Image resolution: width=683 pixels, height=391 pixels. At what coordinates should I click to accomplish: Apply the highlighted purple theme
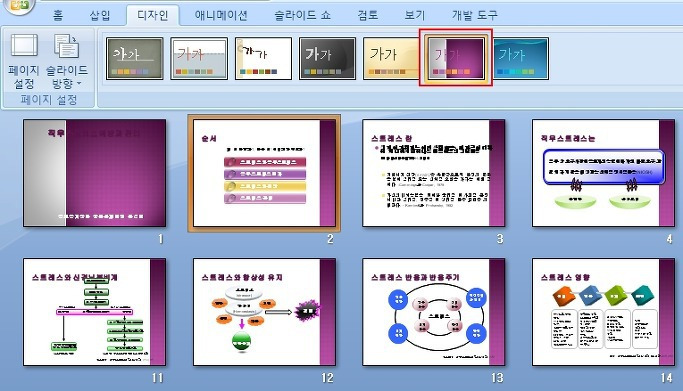tap(456, 58)
